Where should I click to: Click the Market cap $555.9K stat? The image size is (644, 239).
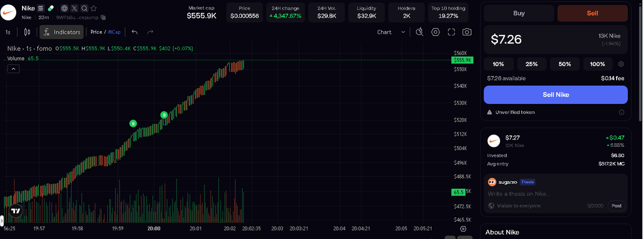202,12
